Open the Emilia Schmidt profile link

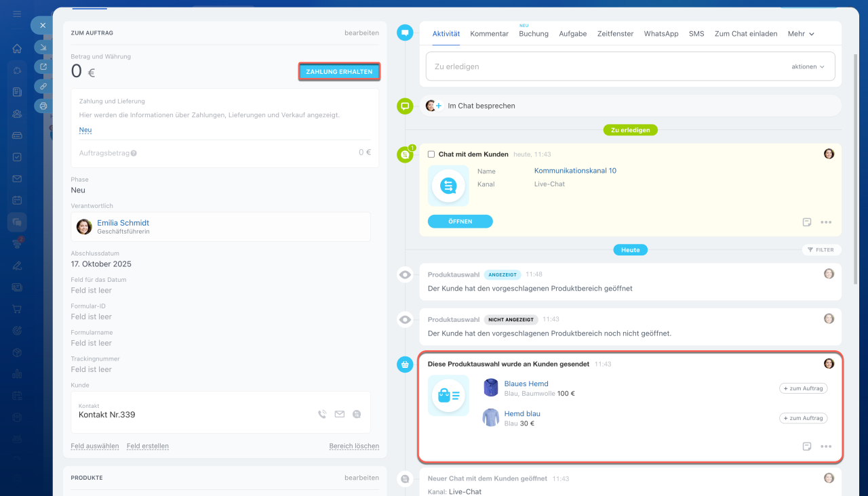pos(123,223)
